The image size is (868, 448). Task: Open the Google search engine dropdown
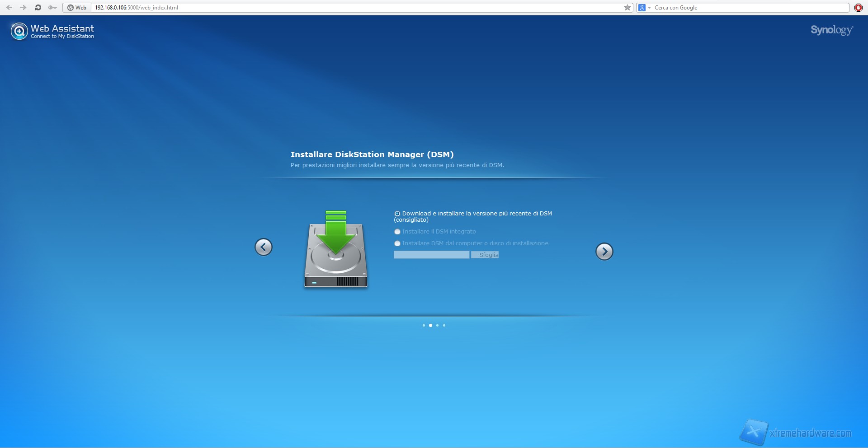point(644,8)
